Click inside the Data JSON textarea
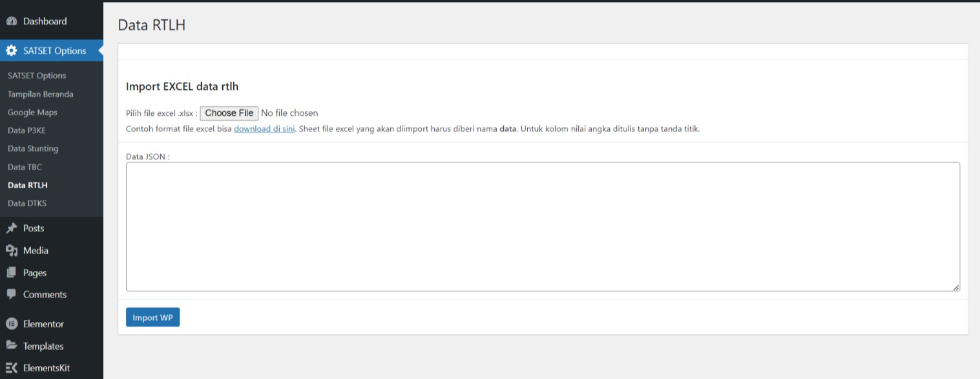Image resolution: width=980 pixels, height=379 pixels. (543, 226)
